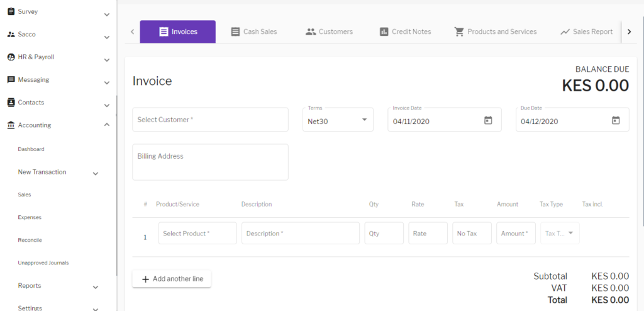Click Add another line button

pos(172,279)
